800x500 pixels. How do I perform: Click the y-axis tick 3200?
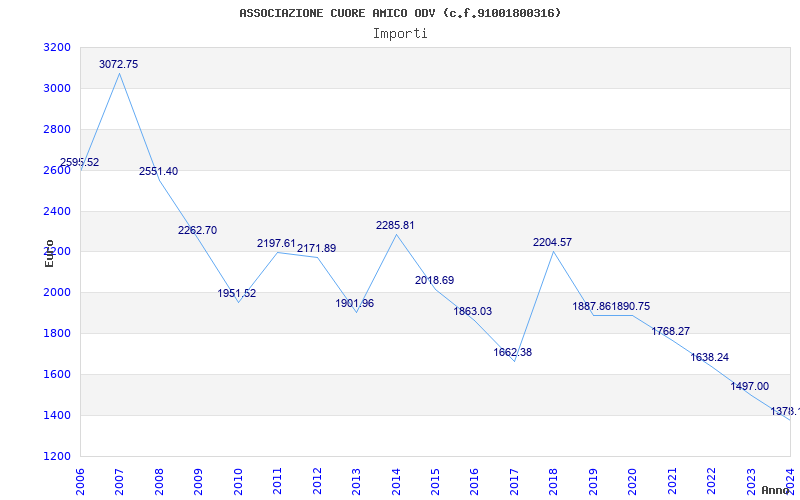point(57,48)
